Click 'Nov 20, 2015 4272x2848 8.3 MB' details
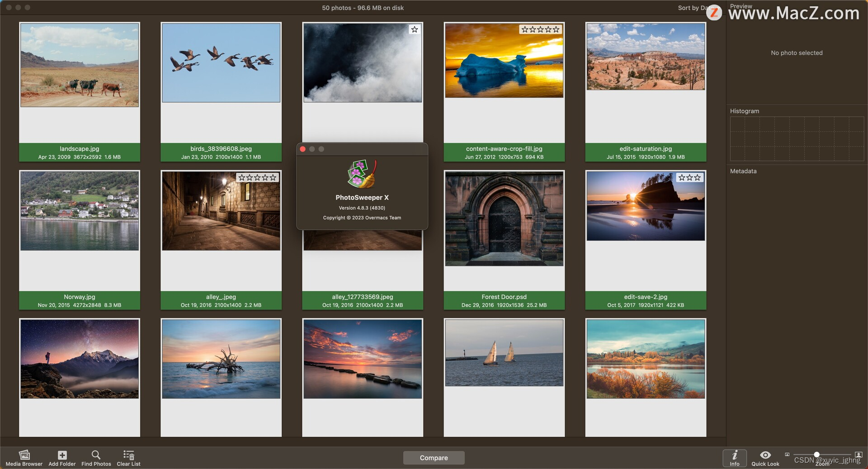Viewport: 868px width, 469px height. 80,305
